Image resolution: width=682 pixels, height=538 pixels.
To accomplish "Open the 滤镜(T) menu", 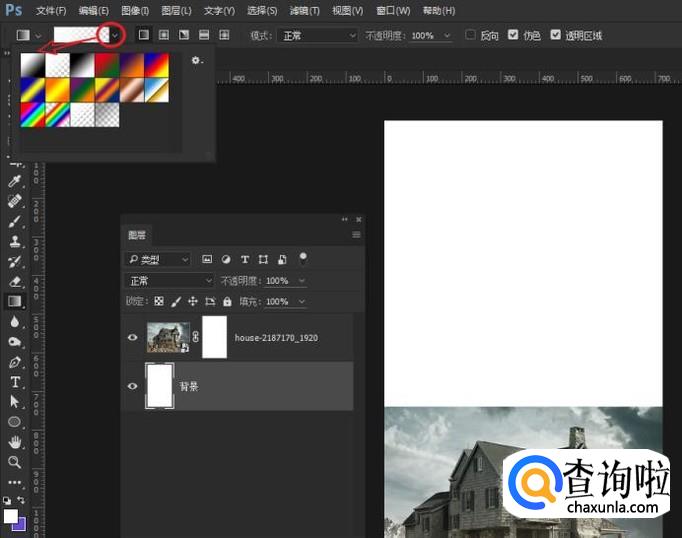I will [305, 10].
